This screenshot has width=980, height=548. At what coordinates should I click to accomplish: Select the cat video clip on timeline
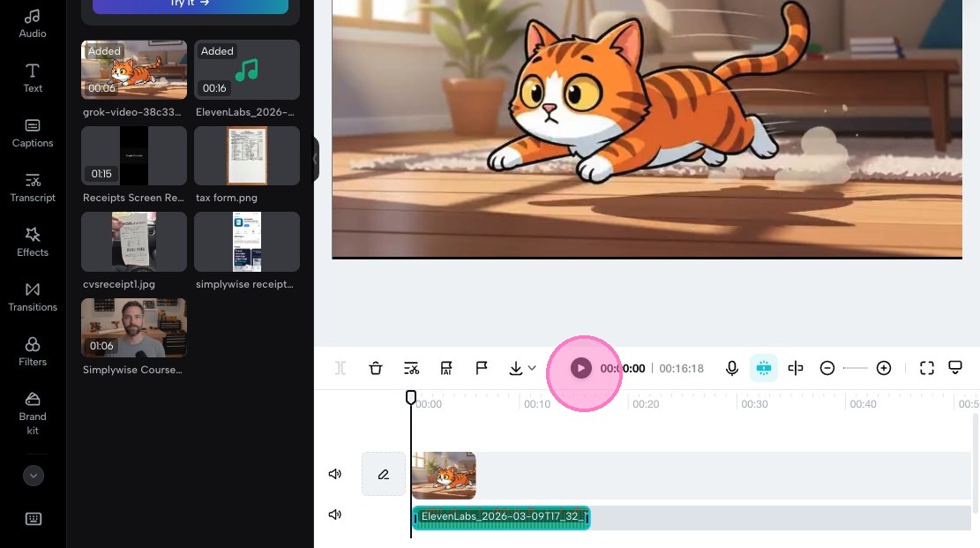[x=444, y=476]
